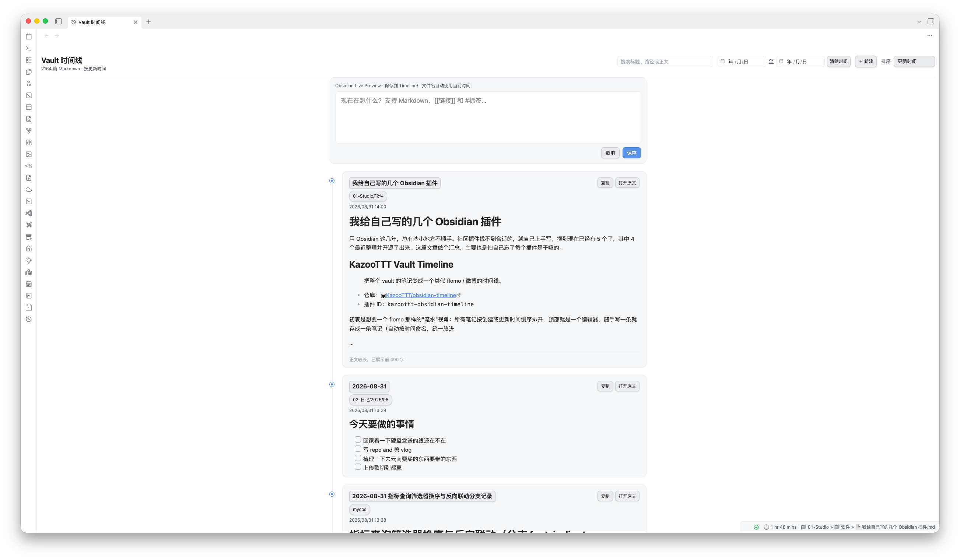Screen dimensions: 960x560
Task: Click into the 现在在想什么 editor text area
Action: click(x=488, y=118)
